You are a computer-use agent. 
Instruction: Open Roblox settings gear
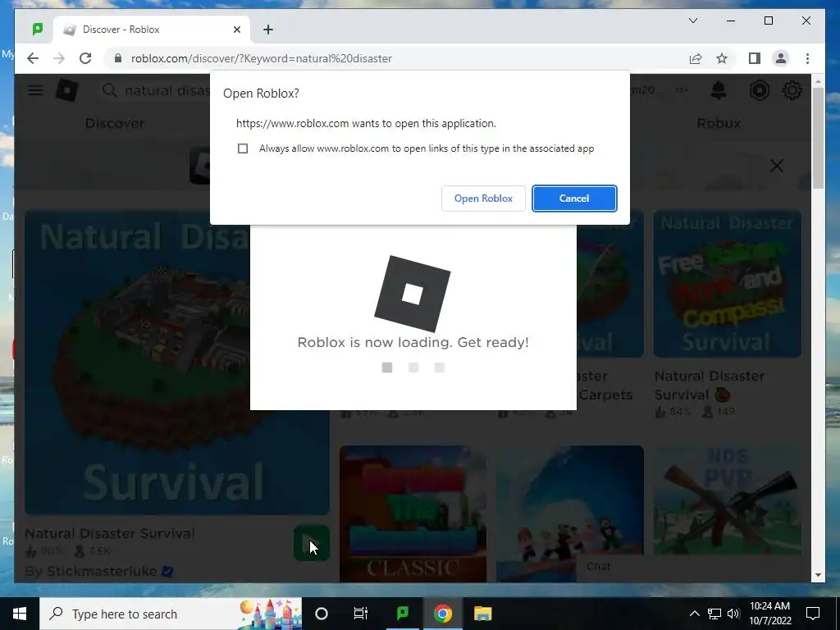point(792,90)
